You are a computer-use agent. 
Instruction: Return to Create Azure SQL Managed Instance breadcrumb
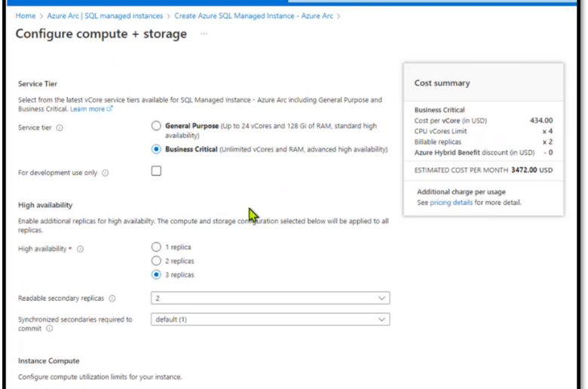pos(253,16)
